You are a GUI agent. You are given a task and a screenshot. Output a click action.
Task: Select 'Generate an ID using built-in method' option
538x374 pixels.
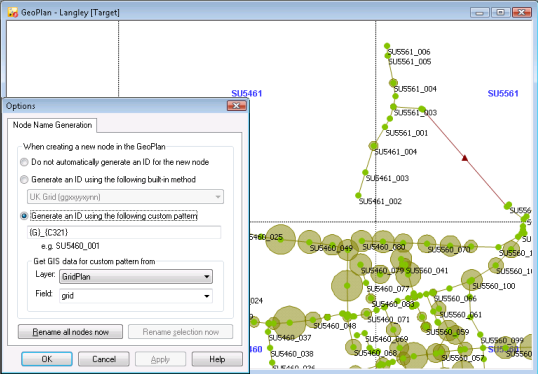pos(24,179)
